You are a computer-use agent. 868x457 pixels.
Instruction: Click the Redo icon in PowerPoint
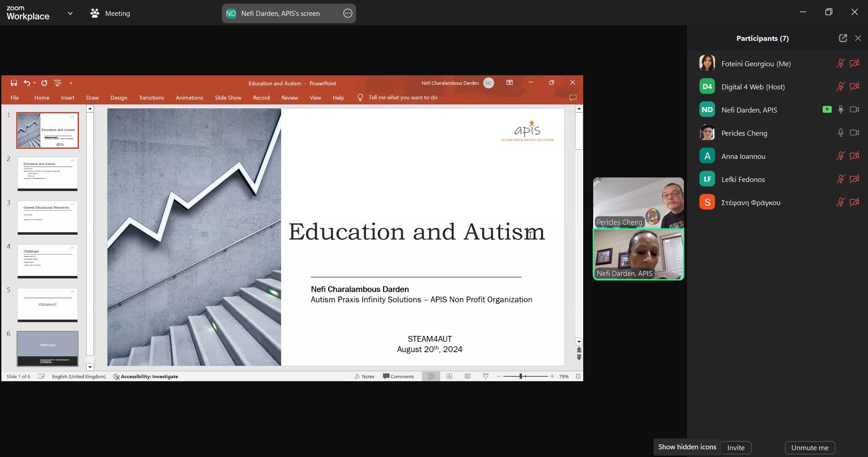click(44, 83)
